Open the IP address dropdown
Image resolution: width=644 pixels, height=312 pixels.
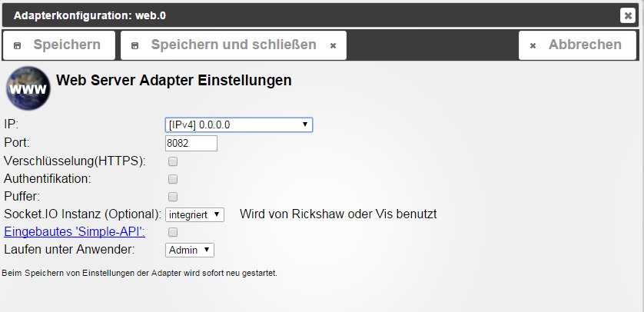coord(238,124)
